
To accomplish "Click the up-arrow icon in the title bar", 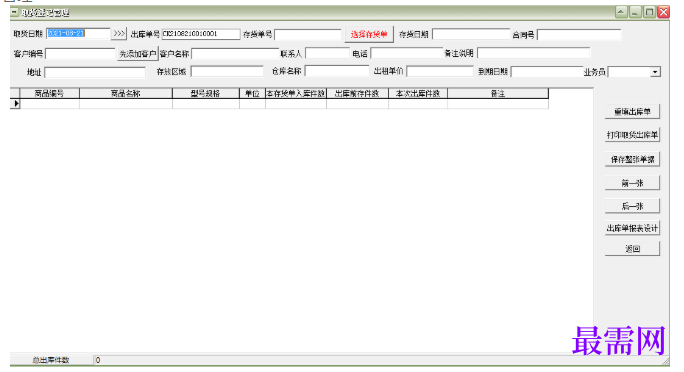I will 621,12.
